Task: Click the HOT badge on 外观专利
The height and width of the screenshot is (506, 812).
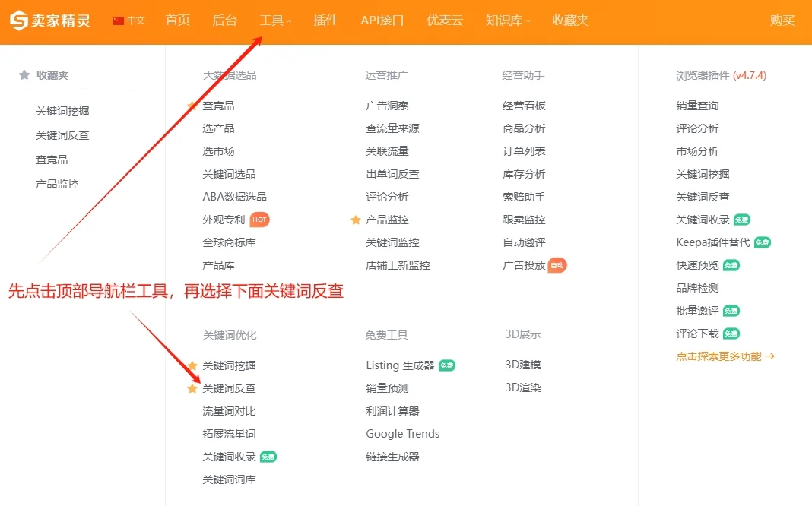Action: pyautogui.click(x=258, y=219)
